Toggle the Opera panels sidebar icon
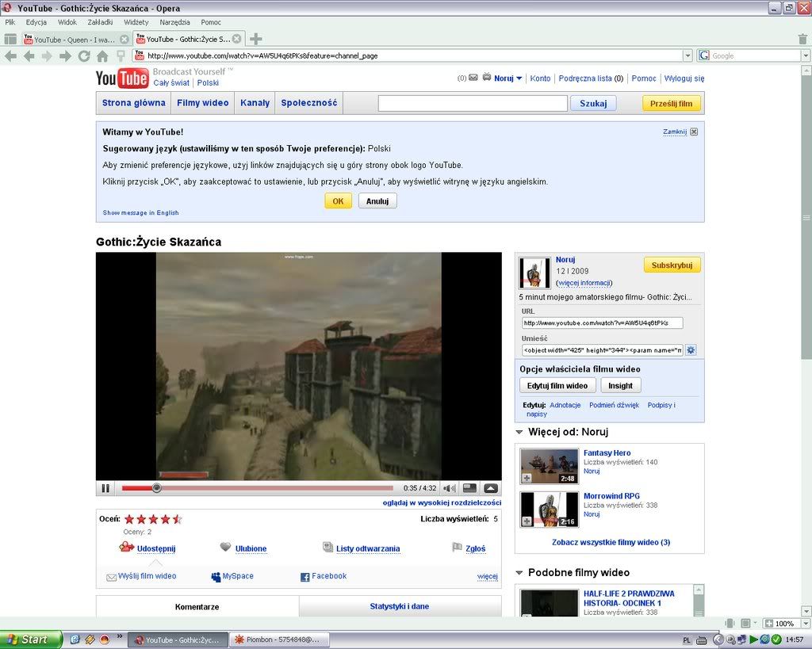The width and height of the screenshot is (812, 649). click(x=10, y=40)
